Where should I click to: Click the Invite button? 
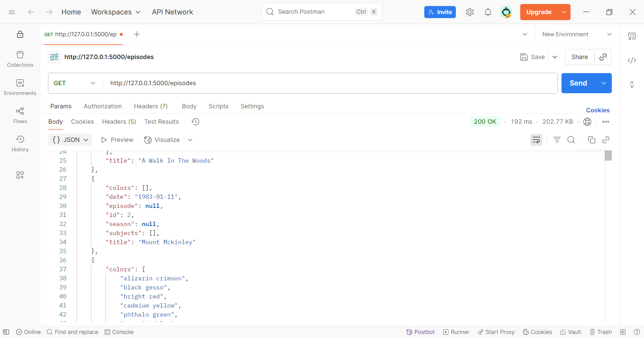pyautogui.click(x=440, y=12)
